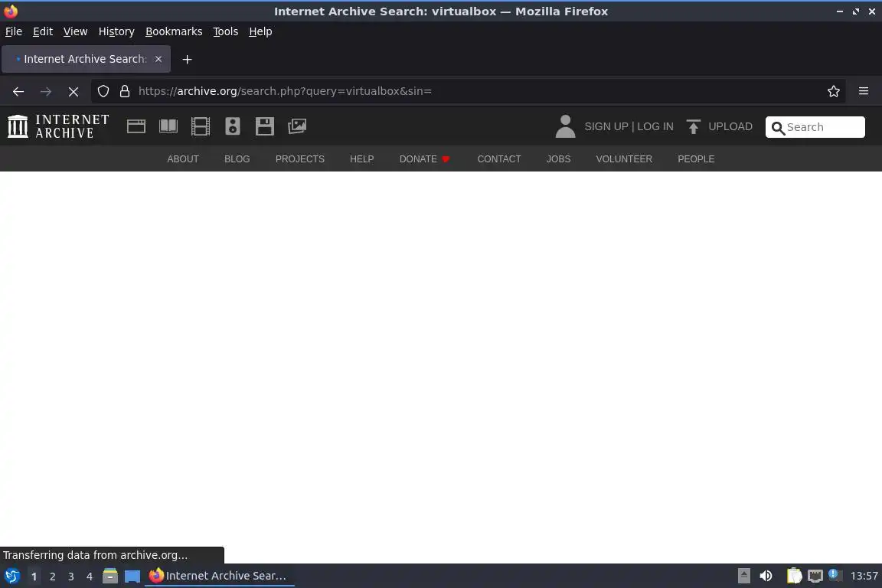Open the clipboard manager tray icon
Viewport: 882px width, 588px height.
[794, 576]
